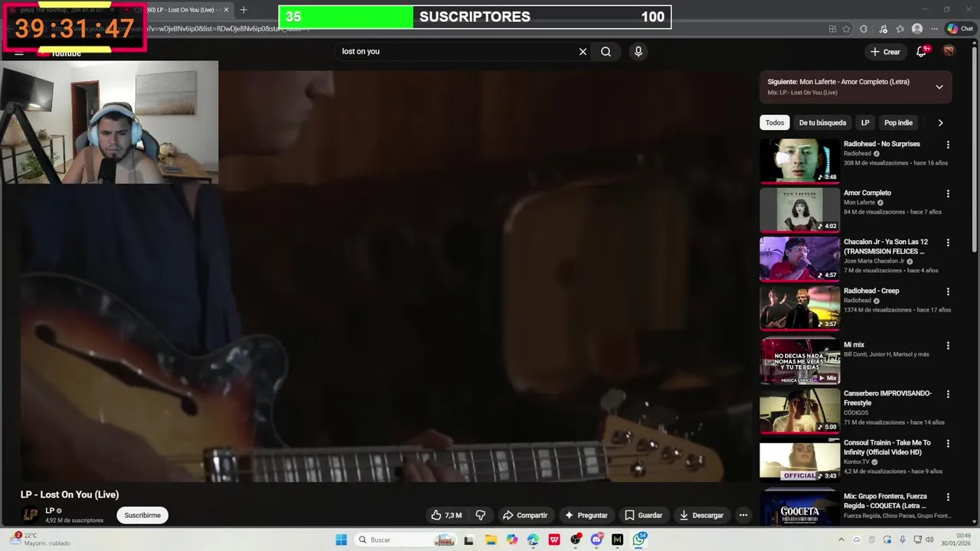980x551 pixels.
Task: Open Radiohead - Creep thumbnail
Action: (x=799, y=308)
